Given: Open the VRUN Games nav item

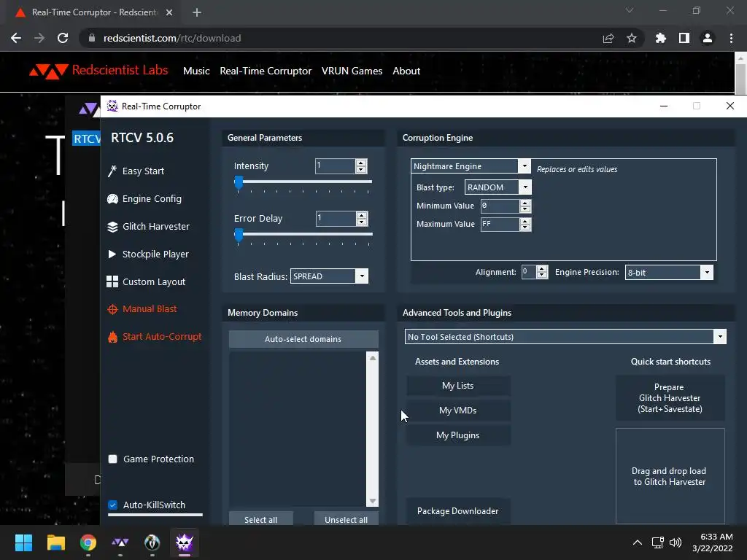Looking at the screenshot, I should (x=352, y=71).
